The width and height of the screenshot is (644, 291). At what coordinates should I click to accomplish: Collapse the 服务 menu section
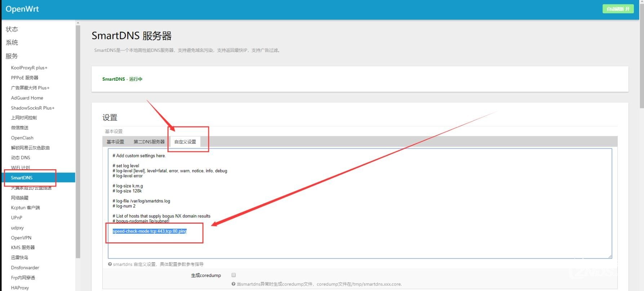click(x=12, y=56)
